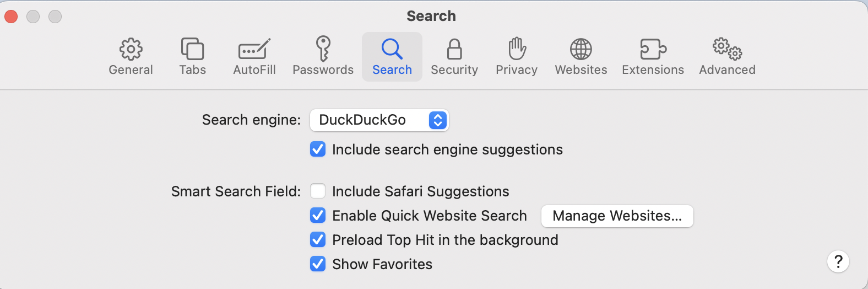The image size is (868, 289).
Task: Uncheck Enable Quick Website Search
Action: click(x=318, y=216)
